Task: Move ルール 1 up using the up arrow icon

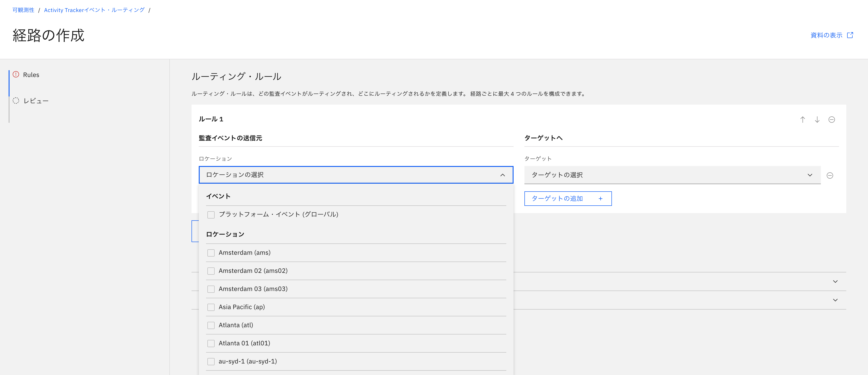Action: (x=803, y=120)
